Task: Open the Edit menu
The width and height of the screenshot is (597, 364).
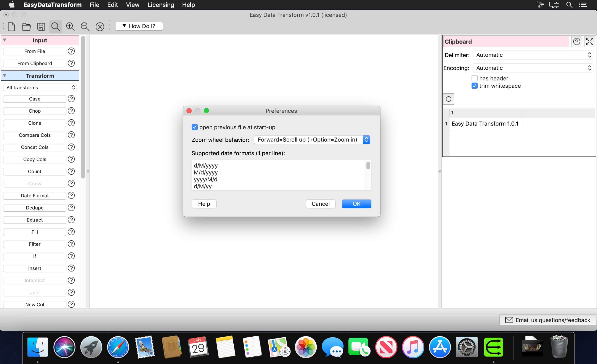Action: (x=112, y=5)
